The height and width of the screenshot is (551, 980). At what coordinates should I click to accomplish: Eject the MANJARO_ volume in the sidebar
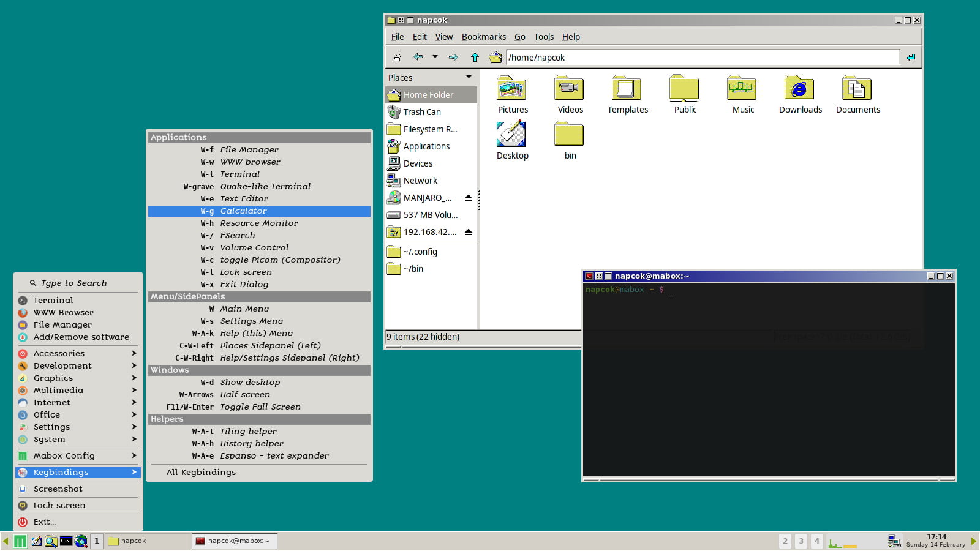[x=468, y=197]
